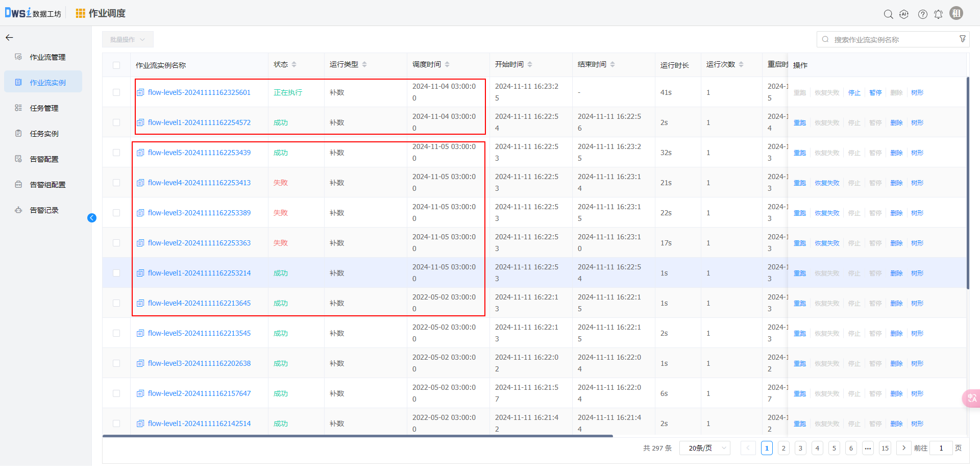Click the back arrow above the sidebar
980x474 pixels.
coord(9,38)
